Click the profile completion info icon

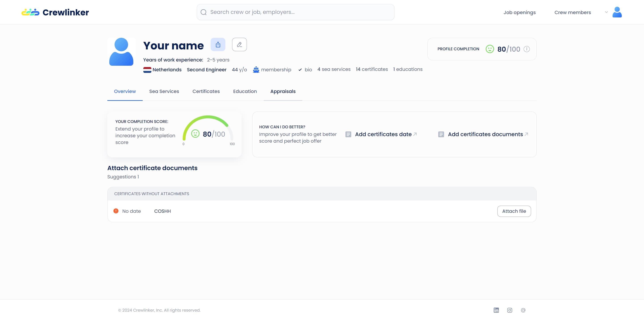click(x=527, y=49)
